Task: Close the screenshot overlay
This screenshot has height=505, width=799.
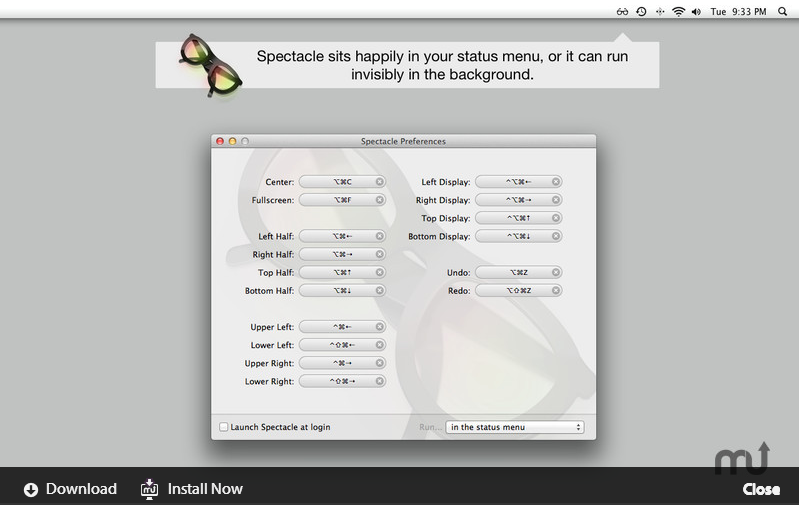Action: (x=761, y=489)
